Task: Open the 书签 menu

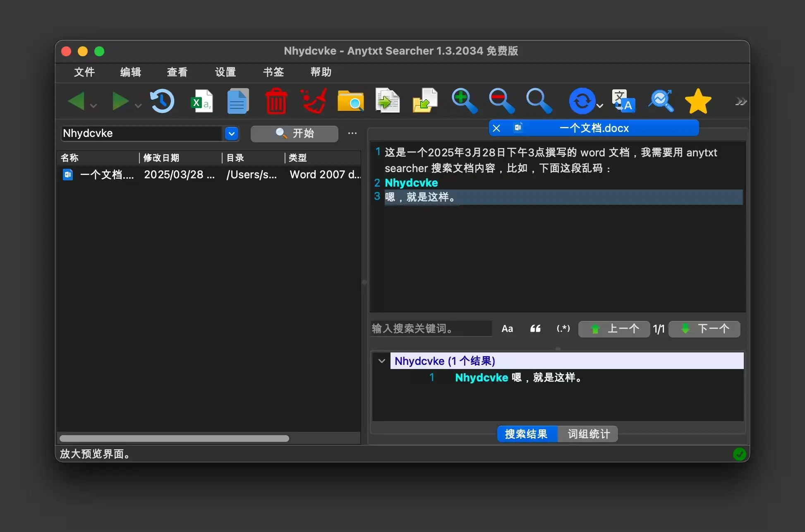Action: (273, 72)
